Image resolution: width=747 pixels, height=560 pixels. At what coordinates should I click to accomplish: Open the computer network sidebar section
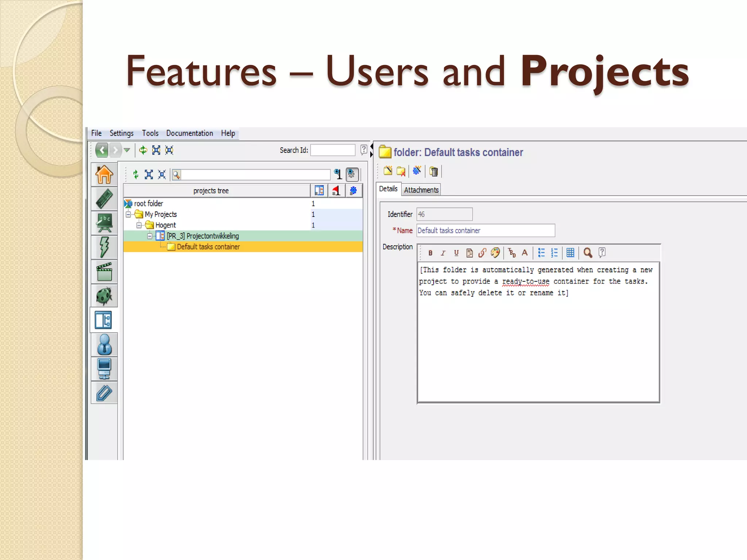click(104, 369)
